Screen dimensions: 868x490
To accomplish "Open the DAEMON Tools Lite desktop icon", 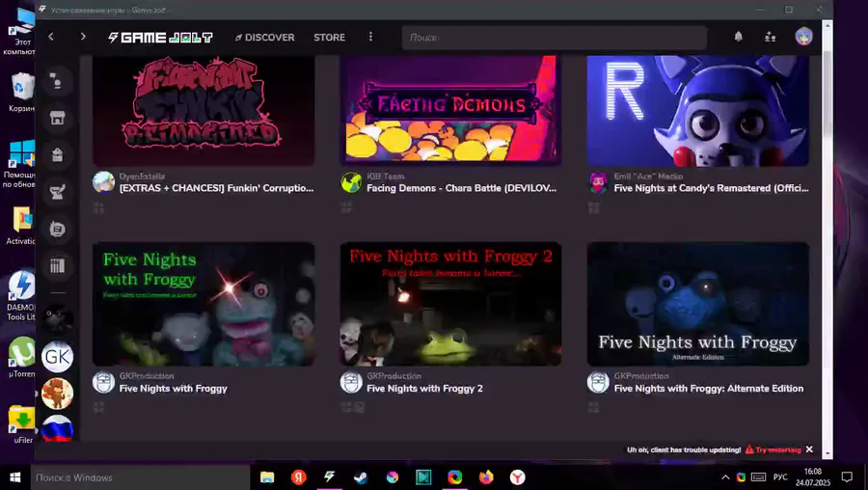I will tap(21, 295).
